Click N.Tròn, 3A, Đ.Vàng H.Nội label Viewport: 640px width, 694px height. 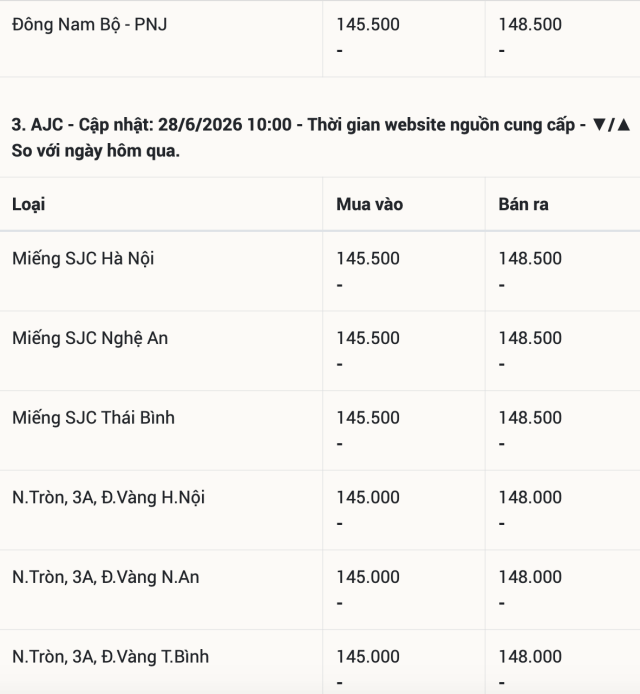[108, 497]
